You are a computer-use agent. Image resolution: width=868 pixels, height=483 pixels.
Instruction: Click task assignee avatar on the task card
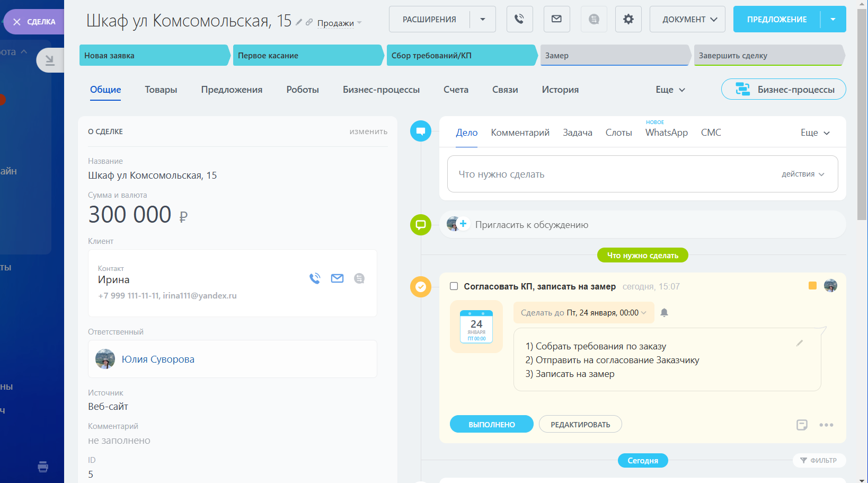tap(830, 286)
